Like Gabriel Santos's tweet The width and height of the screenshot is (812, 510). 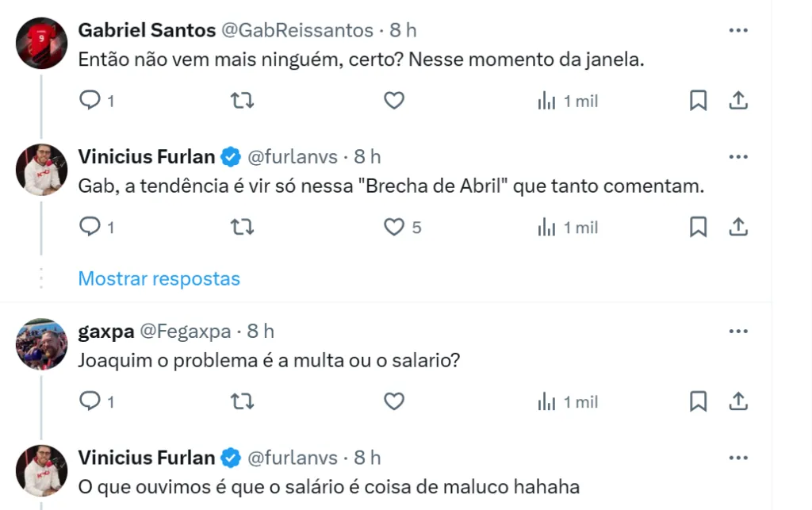(x=394, y=101)
